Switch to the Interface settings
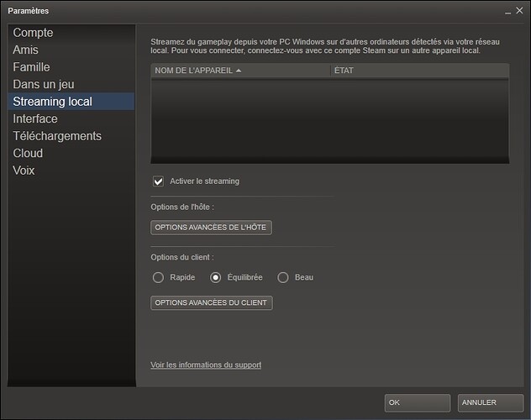 pos(35,119)
